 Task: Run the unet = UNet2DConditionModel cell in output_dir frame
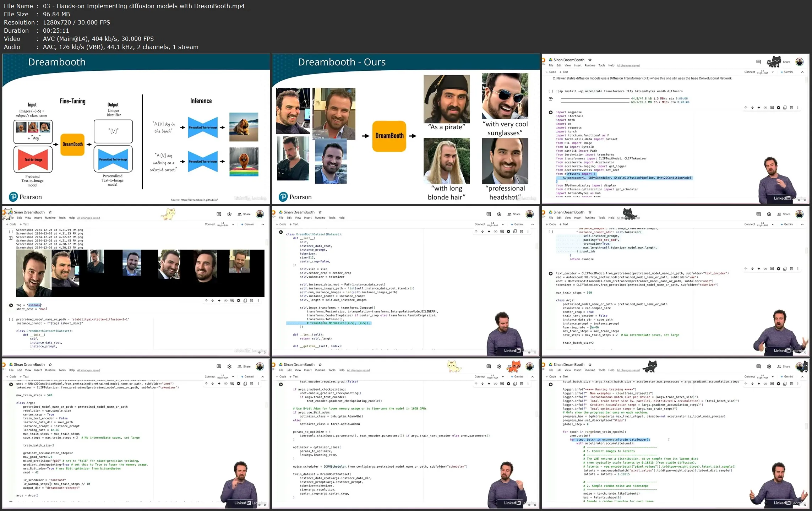11,384
